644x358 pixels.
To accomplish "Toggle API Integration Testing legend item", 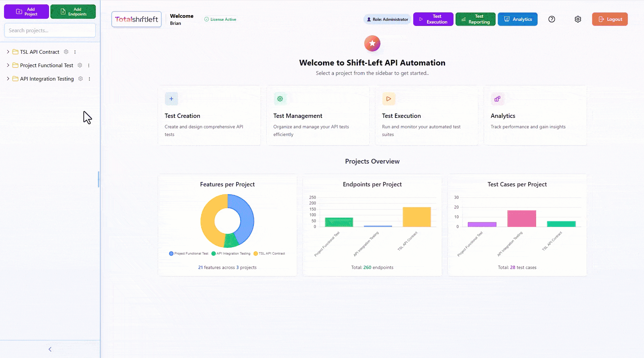I will coord(231,254).
